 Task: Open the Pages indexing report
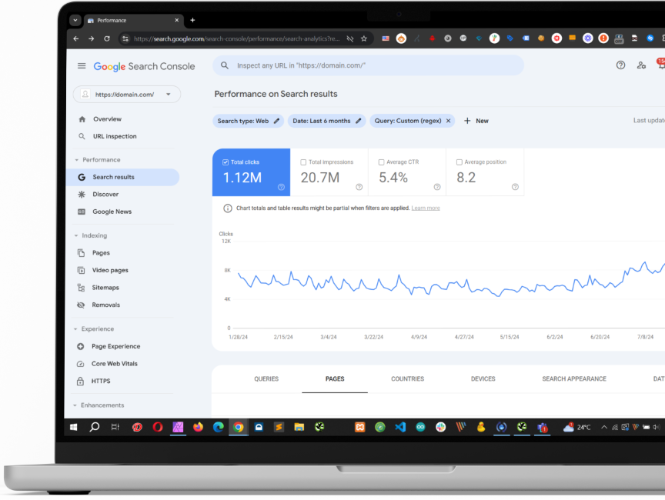click(101, 253)
